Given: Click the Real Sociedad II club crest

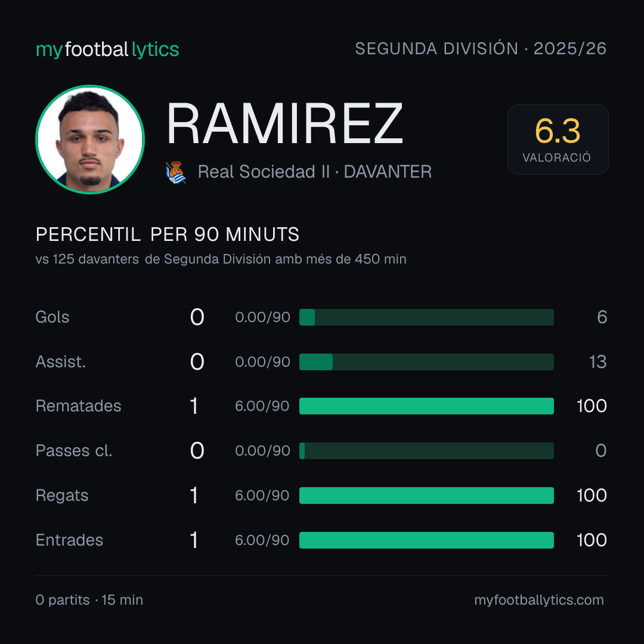Looking at the screenshot, I should click(176, 172).
